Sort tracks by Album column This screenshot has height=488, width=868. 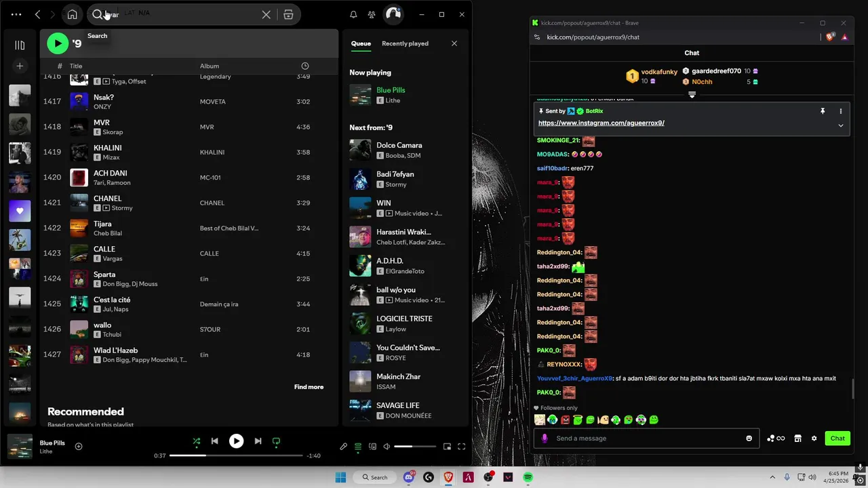click(x=210, y=66)
